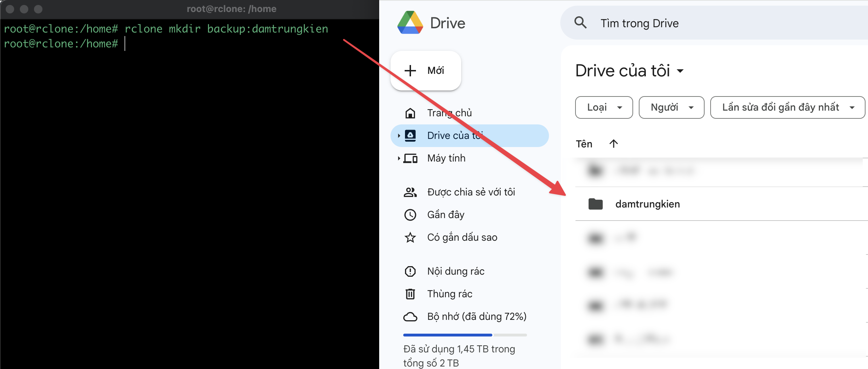Click the clock icon beside Gần đây
868x369 pixels.
[x=410, y=215]
